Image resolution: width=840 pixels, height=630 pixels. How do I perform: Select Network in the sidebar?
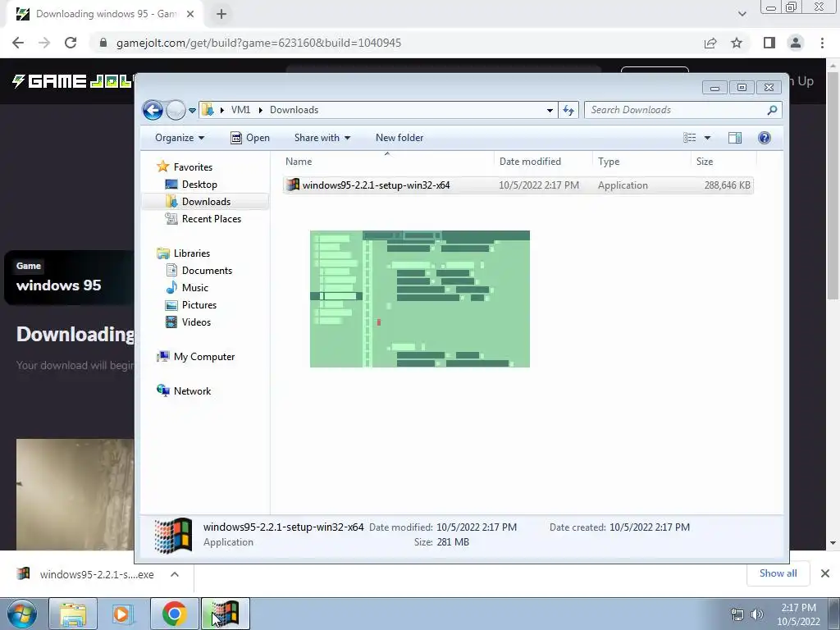click(x=184, y=391)
